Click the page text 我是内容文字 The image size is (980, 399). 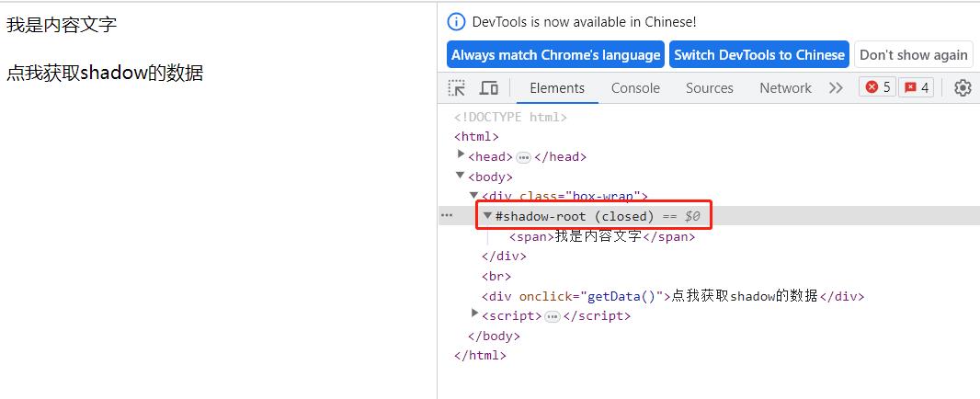[62, 25]
